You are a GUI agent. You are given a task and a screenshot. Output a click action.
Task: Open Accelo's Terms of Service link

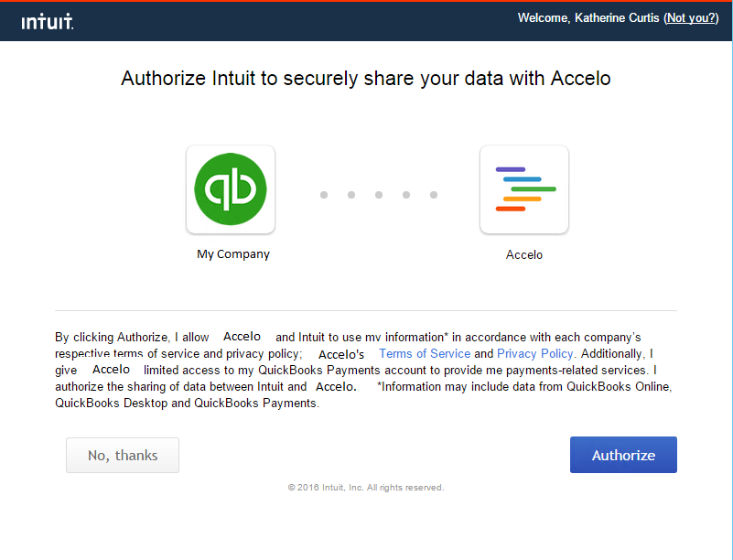click(424, 353)
